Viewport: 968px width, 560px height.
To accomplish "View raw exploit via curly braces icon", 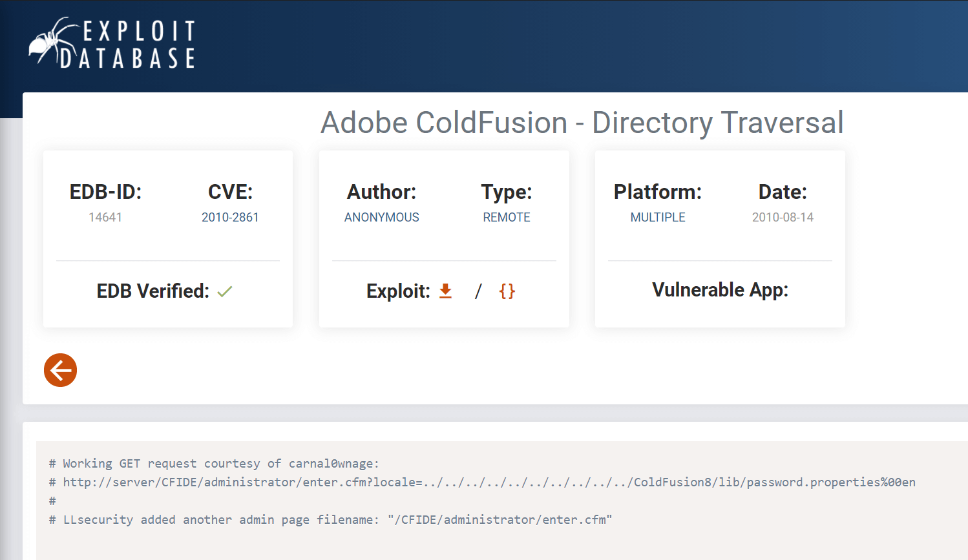I will coord(507,291).
